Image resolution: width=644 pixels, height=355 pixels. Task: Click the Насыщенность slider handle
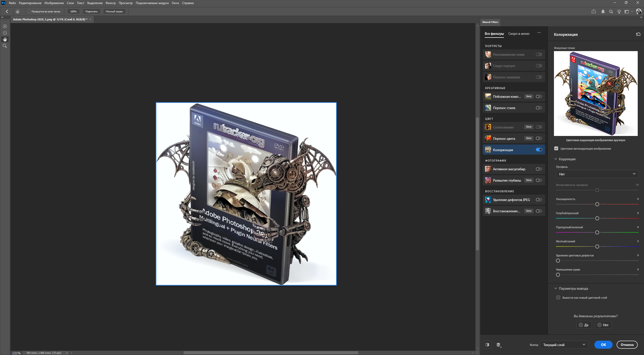tap(597, 204)
